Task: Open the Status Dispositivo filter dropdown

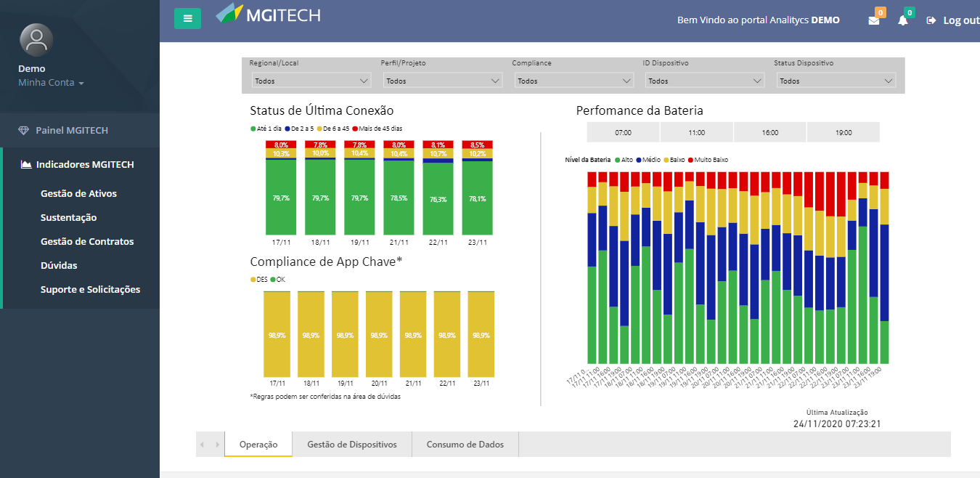Action: coord(836,81)
